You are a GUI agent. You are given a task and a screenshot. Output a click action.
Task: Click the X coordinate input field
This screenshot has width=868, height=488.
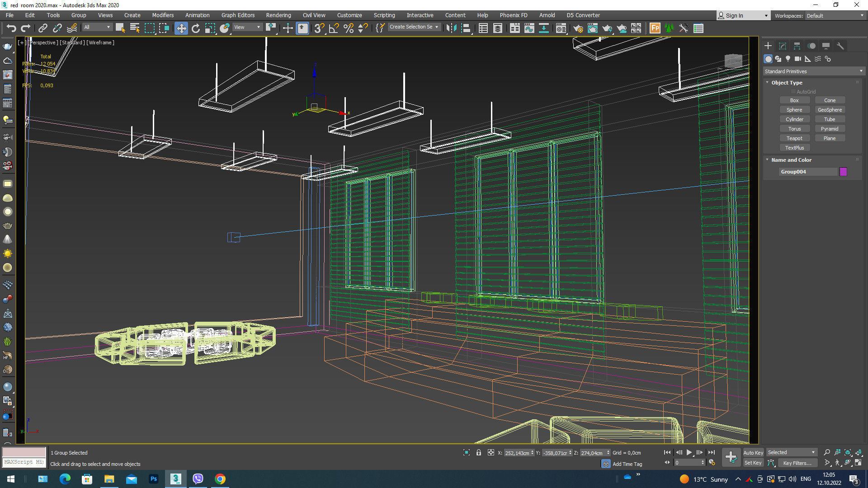tap(517, 453)
